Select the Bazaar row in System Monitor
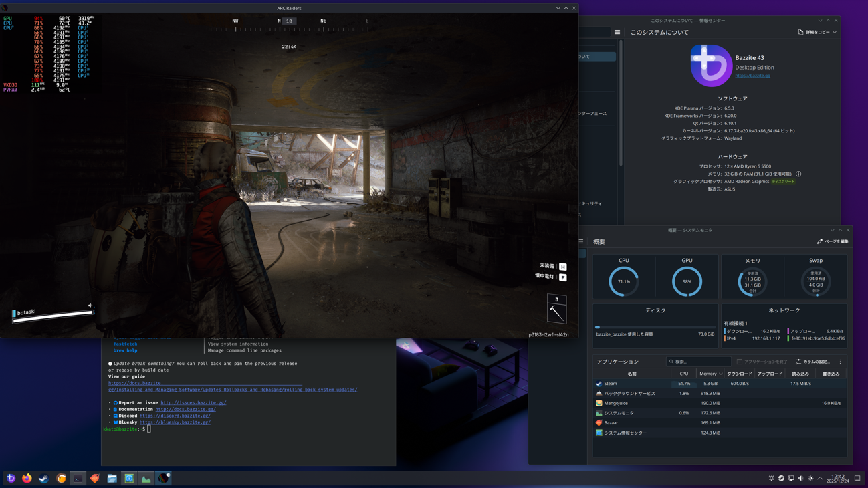Viewport: 868px width, 488px height. pos(720,423)
